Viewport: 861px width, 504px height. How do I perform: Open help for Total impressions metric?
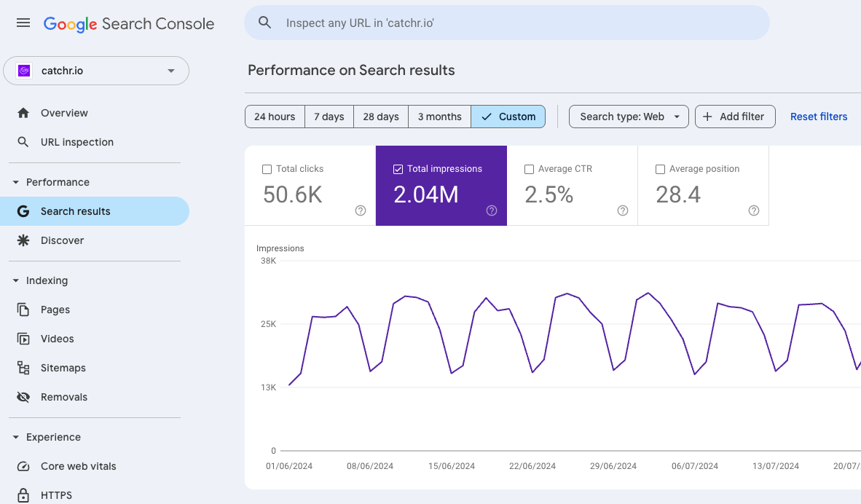pos(492,210)
